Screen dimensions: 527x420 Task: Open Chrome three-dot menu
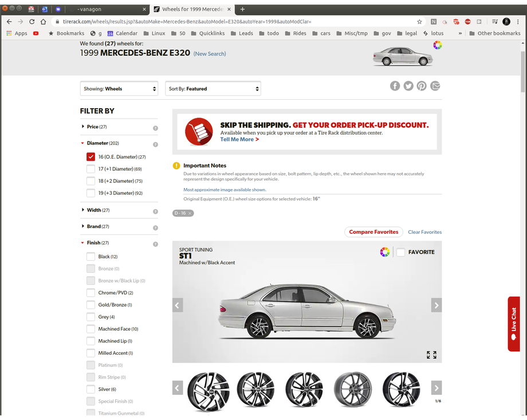click(518, 22)
